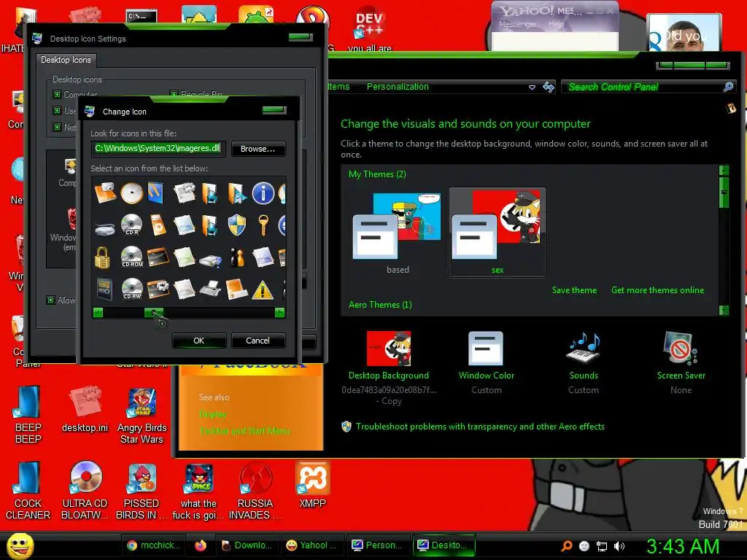
Task: Click Cancel in Change Icon dialog
Action: click(x=258, y=341)
